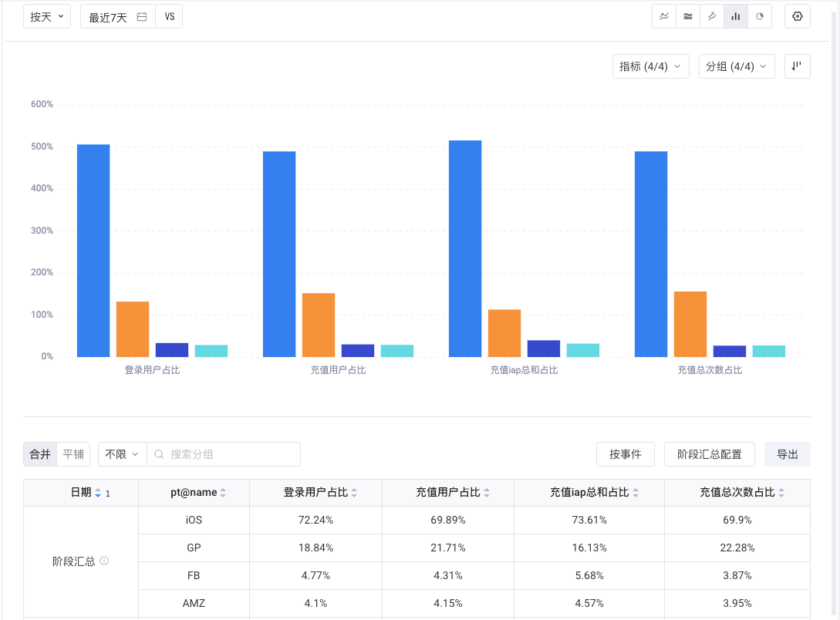This screenshot has height=620, width=840.
Task: Toggle the VS comparison option
Action: 169,17
